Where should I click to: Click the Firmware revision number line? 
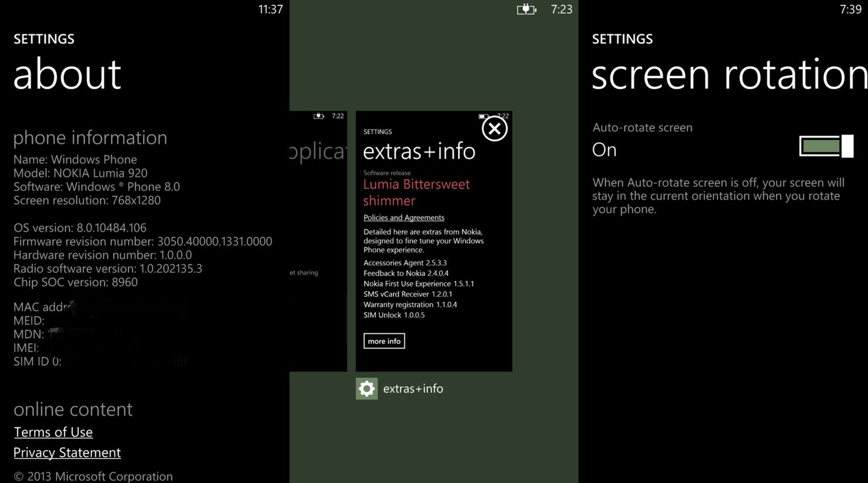click(143, 241)
